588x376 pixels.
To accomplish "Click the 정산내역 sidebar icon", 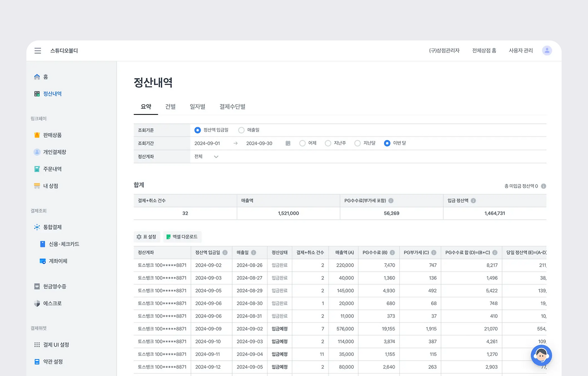I will coord(37,94).
